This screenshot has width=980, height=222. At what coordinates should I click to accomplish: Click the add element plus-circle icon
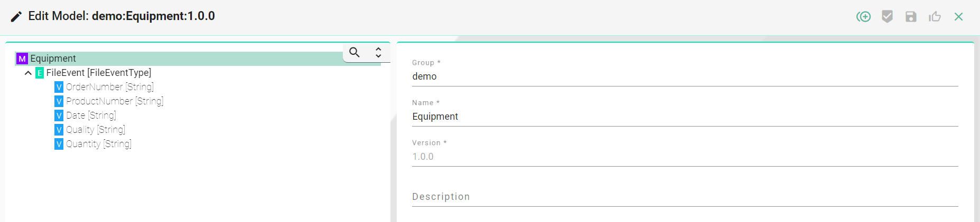[863, 17]
